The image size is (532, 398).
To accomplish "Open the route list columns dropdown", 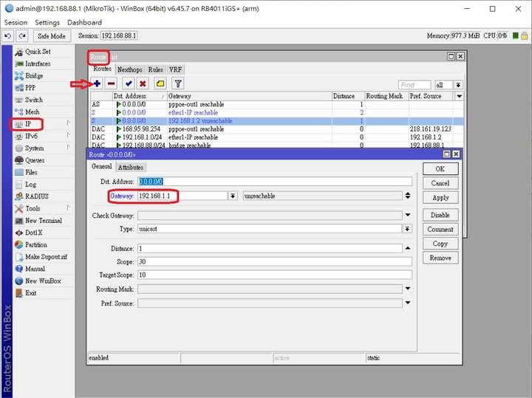I will pos(459,96).
